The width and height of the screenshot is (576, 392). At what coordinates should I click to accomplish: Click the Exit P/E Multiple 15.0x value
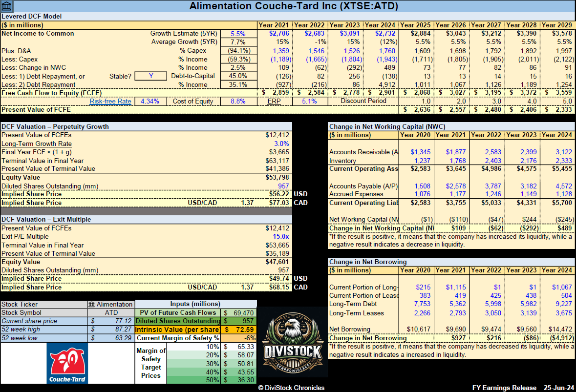pyautogui.click(x=280, y=237)
